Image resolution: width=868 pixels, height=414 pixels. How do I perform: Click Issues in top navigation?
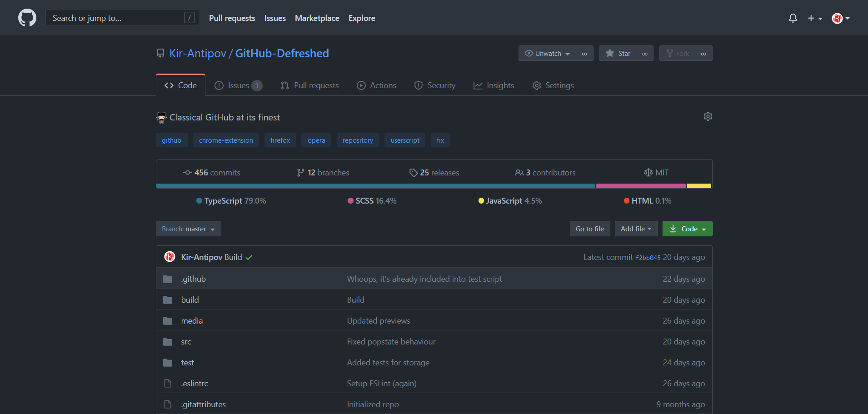tap(275, 18)
